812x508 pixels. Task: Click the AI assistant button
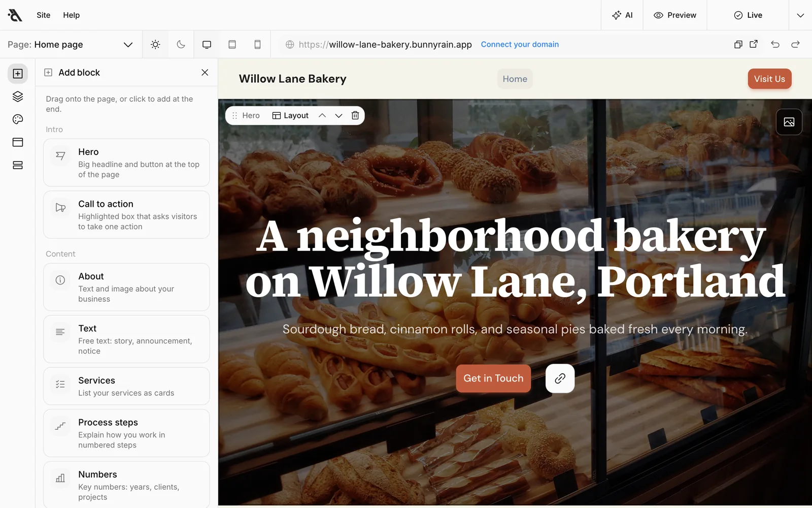coord(622,15)
